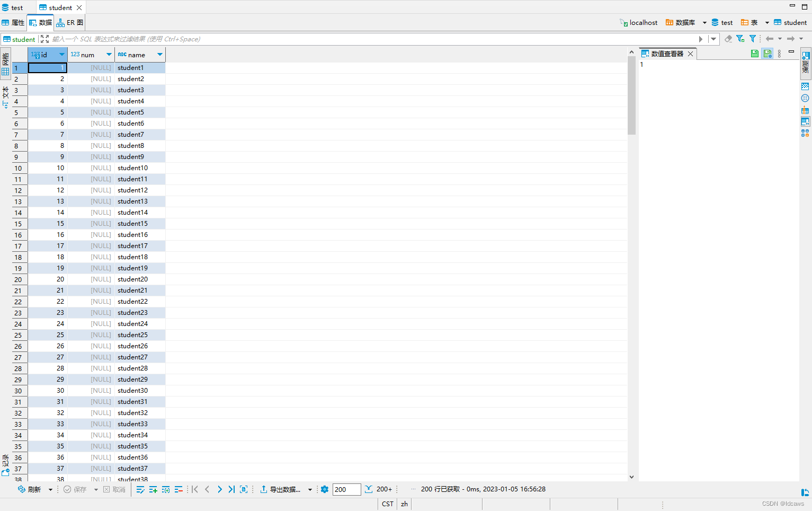
Task: Click the edit cell value icon in bottom toolbar
Action: [x=140, y=489]
